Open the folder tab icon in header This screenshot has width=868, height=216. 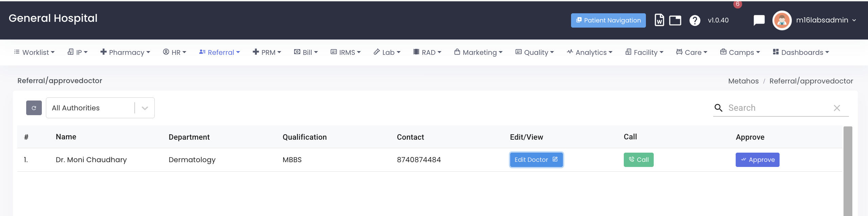[x=675, y=20]
